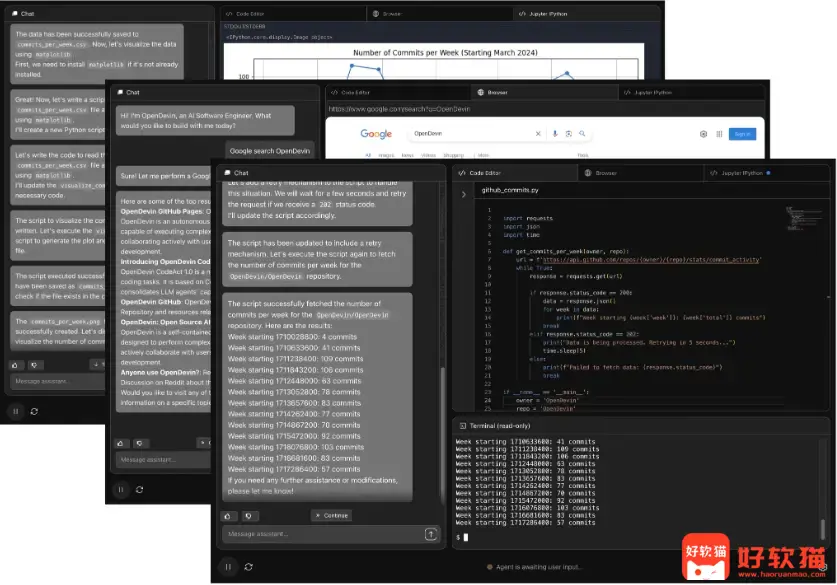Click Chat header icon in back window
The width and height of the screenshot is (837, 585).
14,13
